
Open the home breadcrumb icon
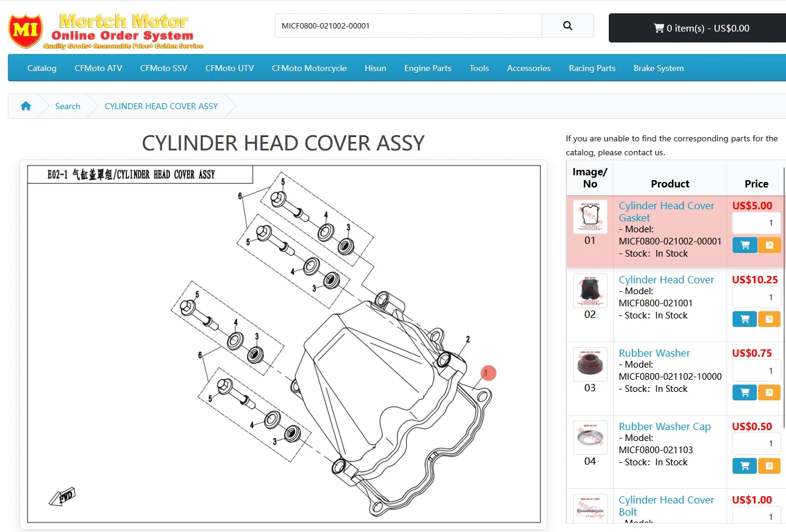click(x=25, y=106)
